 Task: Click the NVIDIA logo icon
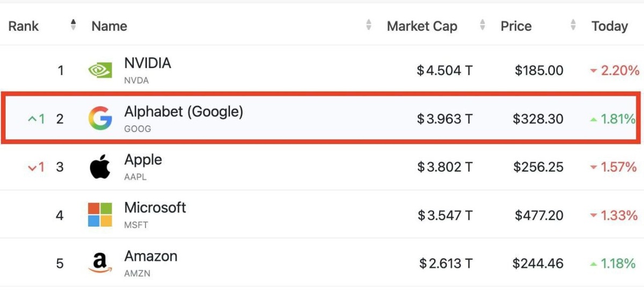click(100, 70)
